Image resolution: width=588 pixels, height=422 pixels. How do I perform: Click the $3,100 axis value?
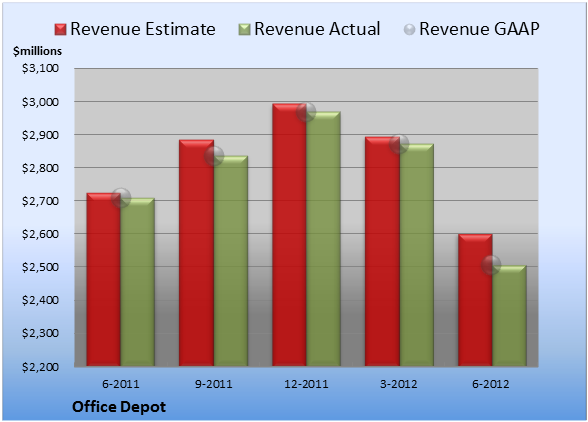point(40,68)
